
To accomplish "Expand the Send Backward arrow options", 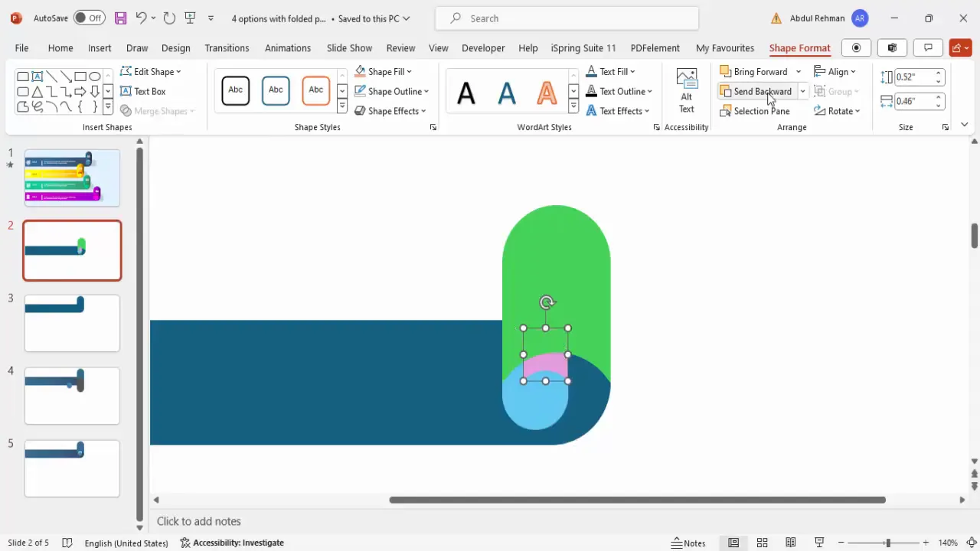I will click(802, 91).
